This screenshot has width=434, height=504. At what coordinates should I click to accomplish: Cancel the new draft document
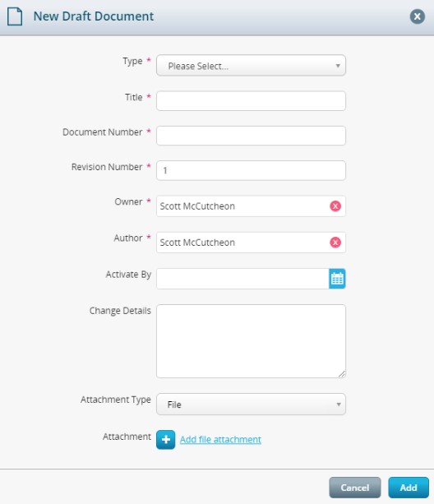click(355, 488)
